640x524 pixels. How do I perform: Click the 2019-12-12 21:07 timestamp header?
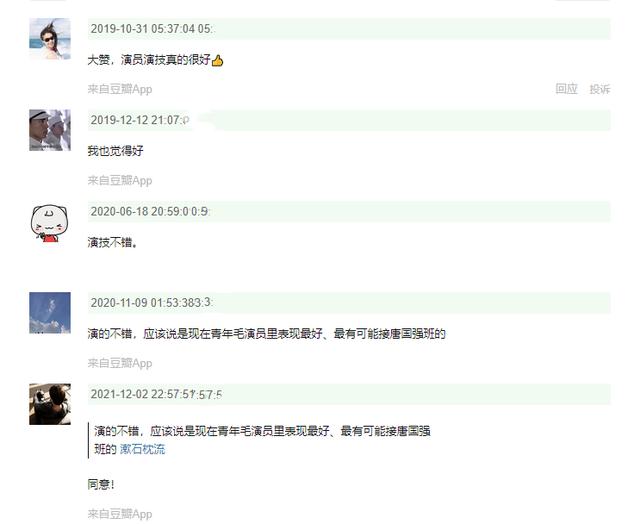[140, 120]
